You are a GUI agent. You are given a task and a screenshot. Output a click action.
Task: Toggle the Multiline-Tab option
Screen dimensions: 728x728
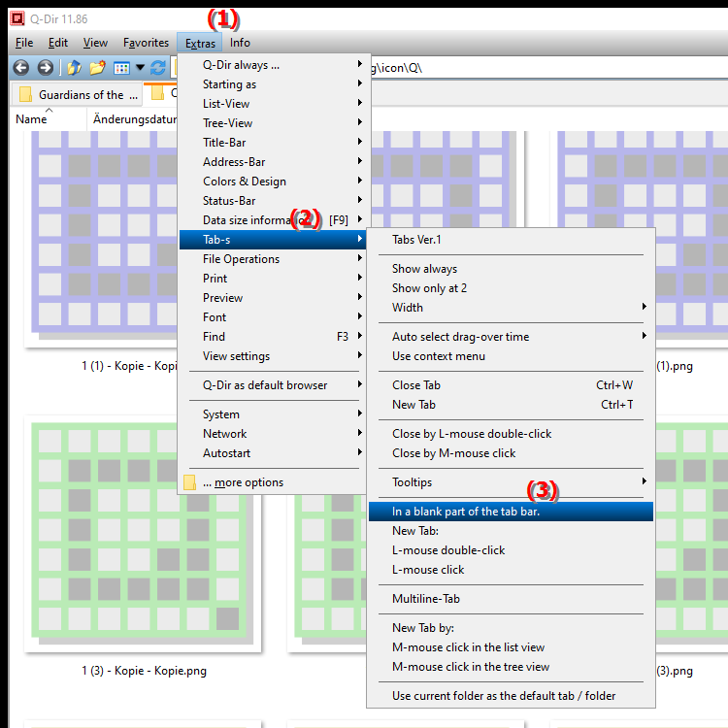coord(511,599)
